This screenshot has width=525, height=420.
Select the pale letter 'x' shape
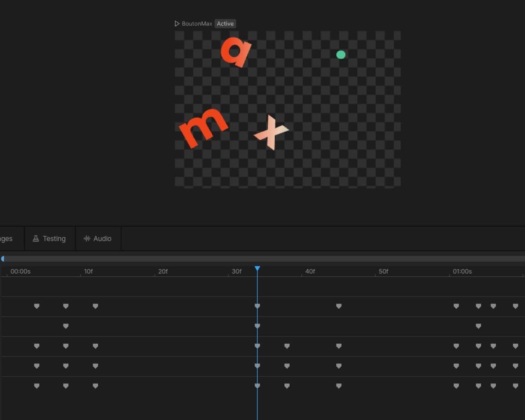(x=271, y=132)
